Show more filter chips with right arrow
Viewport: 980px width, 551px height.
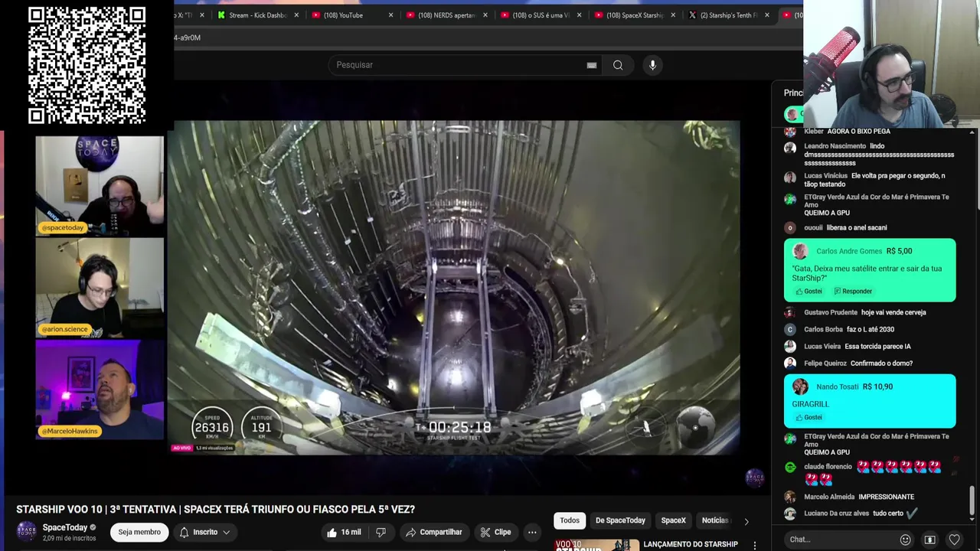pyautogui.click(x=746, y=521)
